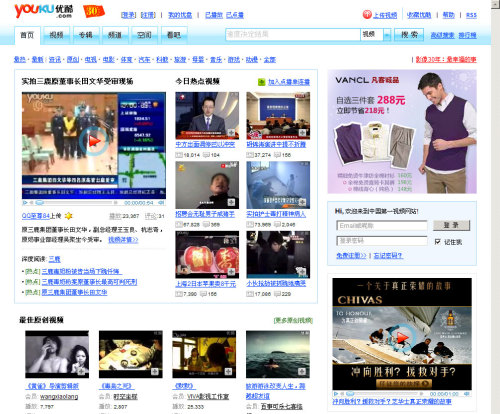
Task: Open the news anchor video thumbnail
Action: point(207,116)
